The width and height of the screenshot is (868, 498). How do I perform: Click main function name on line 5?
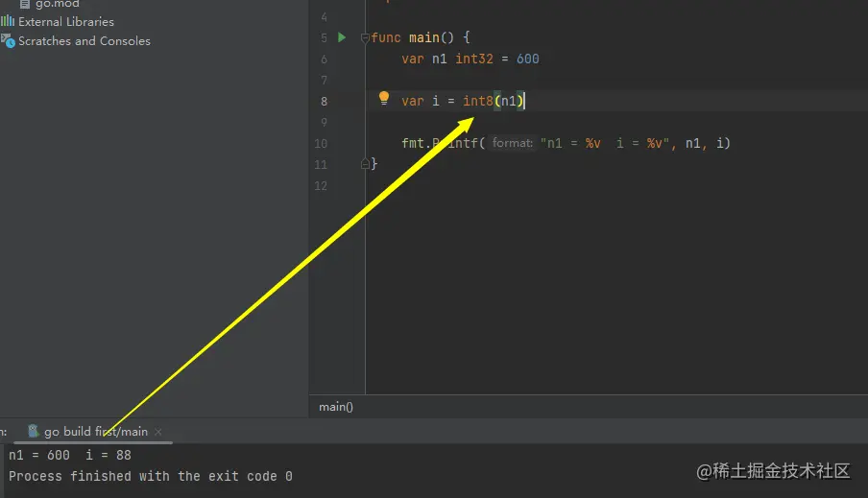coord(424,37)
